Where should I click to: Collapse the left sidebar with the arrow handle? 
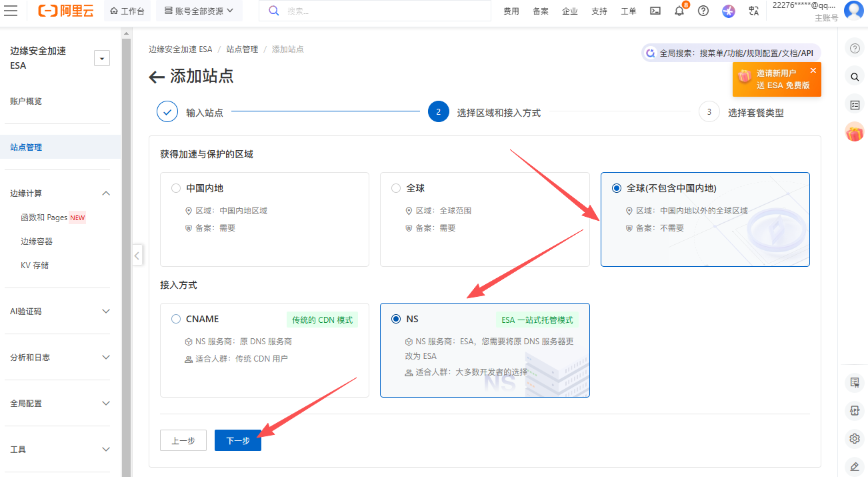137,255
